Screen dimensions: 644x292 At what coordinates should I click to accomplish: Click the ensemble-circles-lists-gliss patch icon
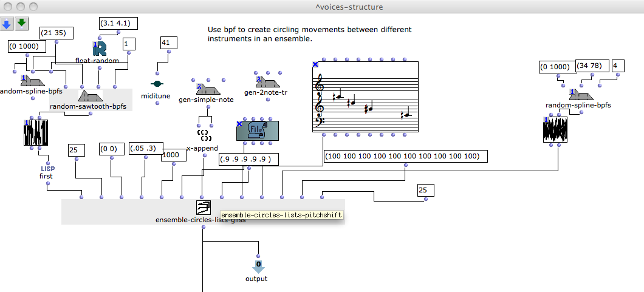(x=203, y=208)
